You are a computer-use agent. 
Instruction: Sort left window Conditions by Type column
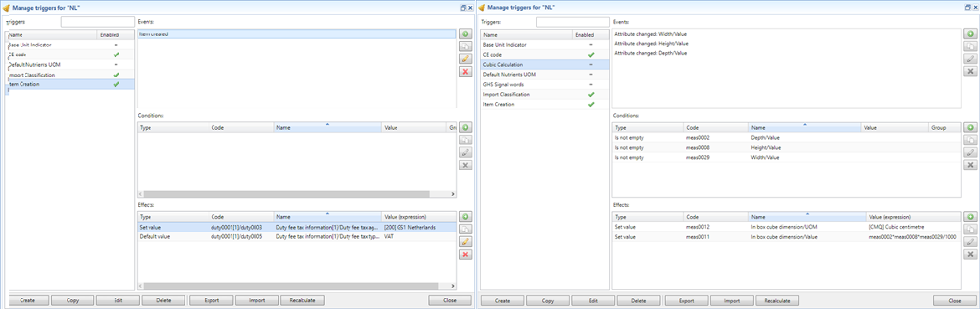(173, 127)
